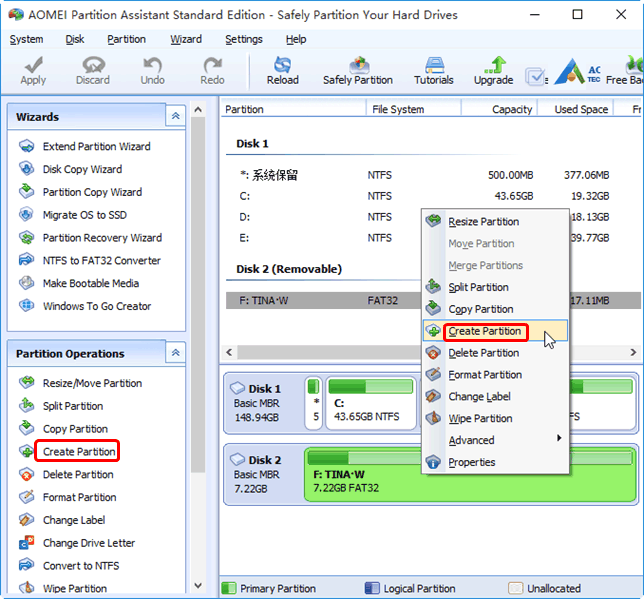
Task: Click the Disk 1 Basic MBR label block
Action: point(264,403)
